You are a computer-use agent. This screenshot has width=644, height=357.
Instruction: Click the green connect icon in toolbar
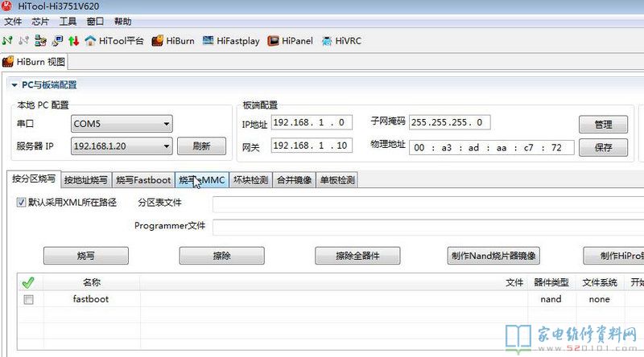click(x=8, y=40)
